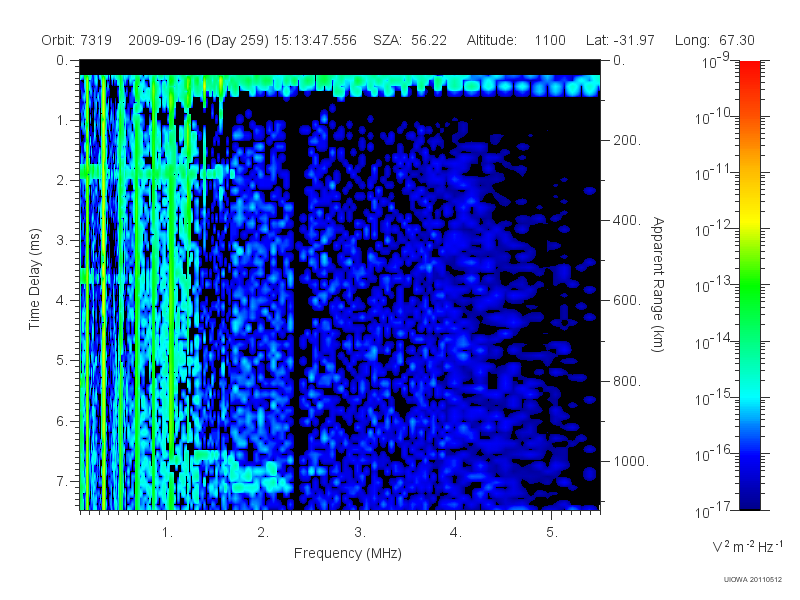Select the SZA: 56.22 value
Screen dimensions: 800x600
pos(410,40)
